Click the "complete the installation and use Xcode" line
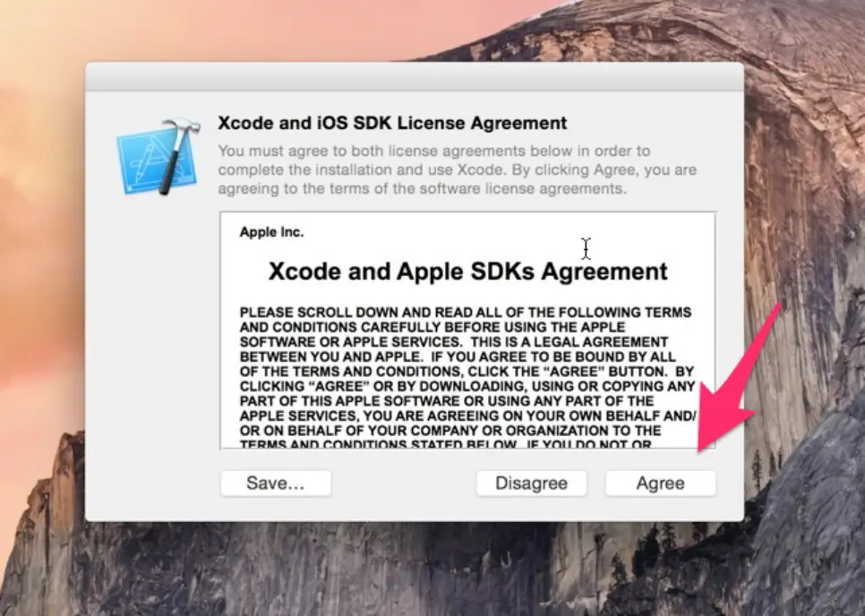The width and height of the screenshot is (865, 616). pyautogui.click(x=458, y=169)
